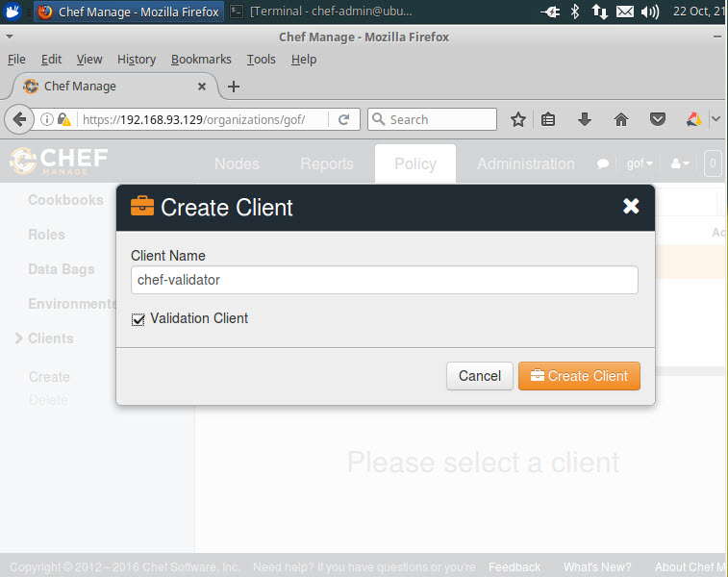Click the Firefox back arrow button
Image resolution: width=728 pixels, height=577 pixels.
click(19, 120)
